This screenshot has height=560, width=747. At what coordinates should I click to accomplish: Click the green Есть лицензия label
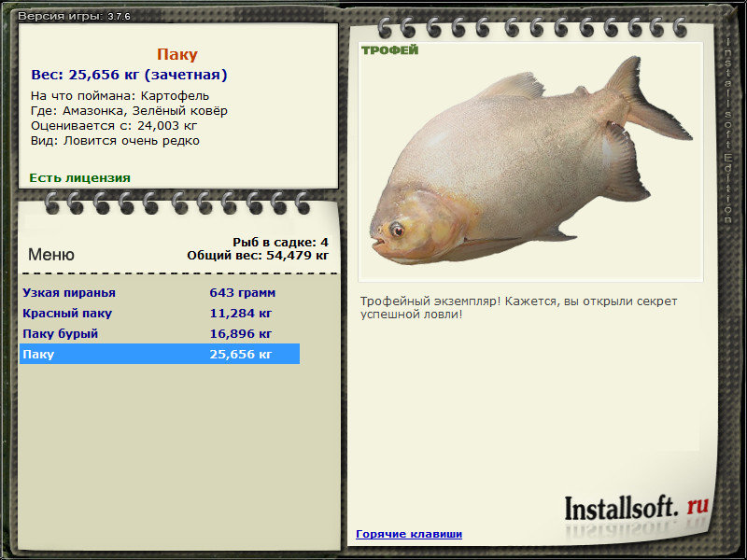79,178
